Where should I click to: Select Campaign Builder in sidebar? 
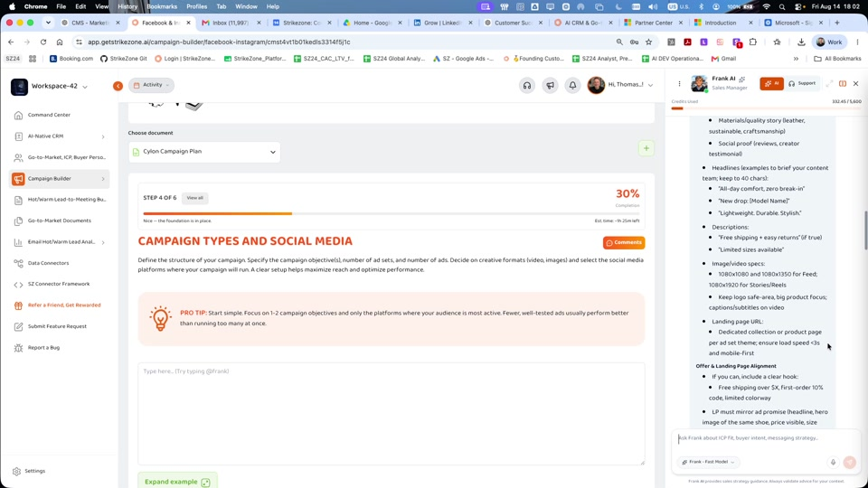point(60,179)
